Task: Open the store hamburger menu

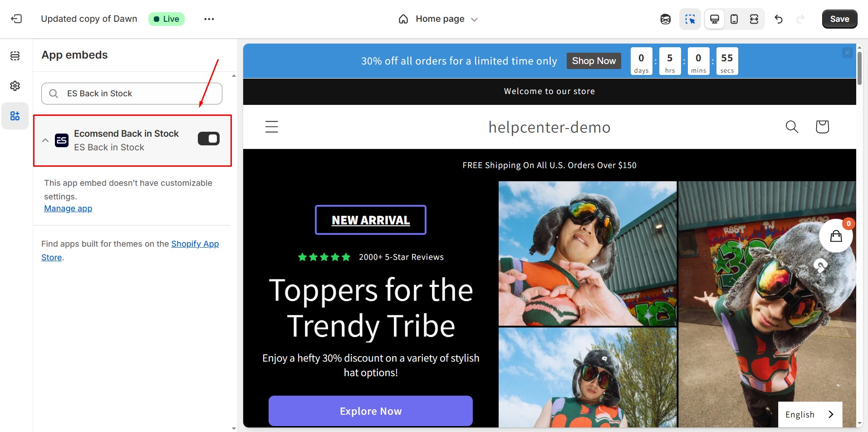Action: pyautogui.click(x=272, y=127)
